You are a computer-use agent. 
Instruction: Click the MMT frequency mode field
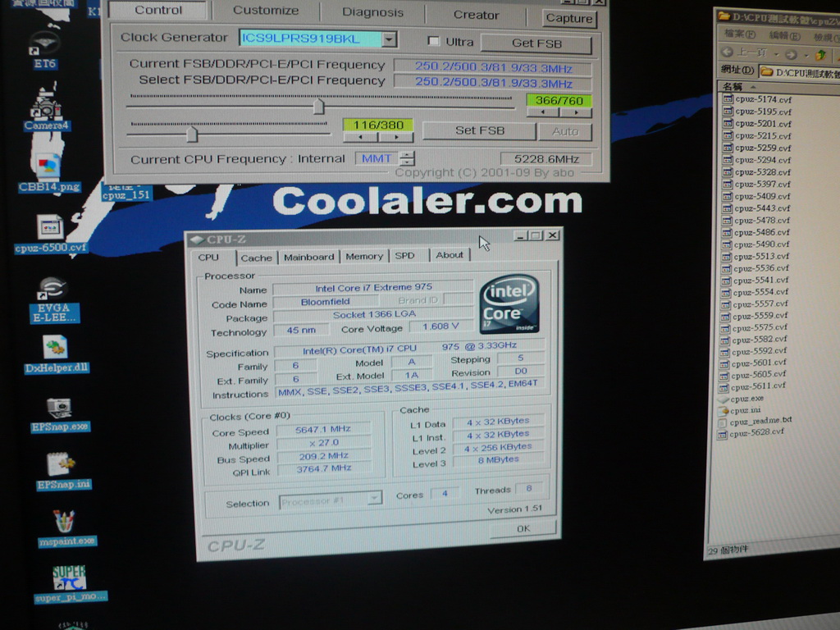pyautogui.click(x=377, y=158)
